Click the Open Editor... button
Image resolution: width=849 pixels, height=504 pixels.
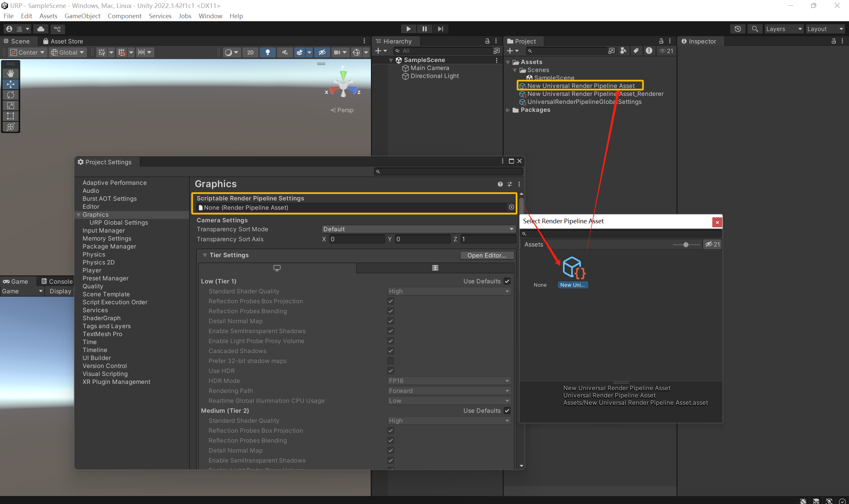486,255
